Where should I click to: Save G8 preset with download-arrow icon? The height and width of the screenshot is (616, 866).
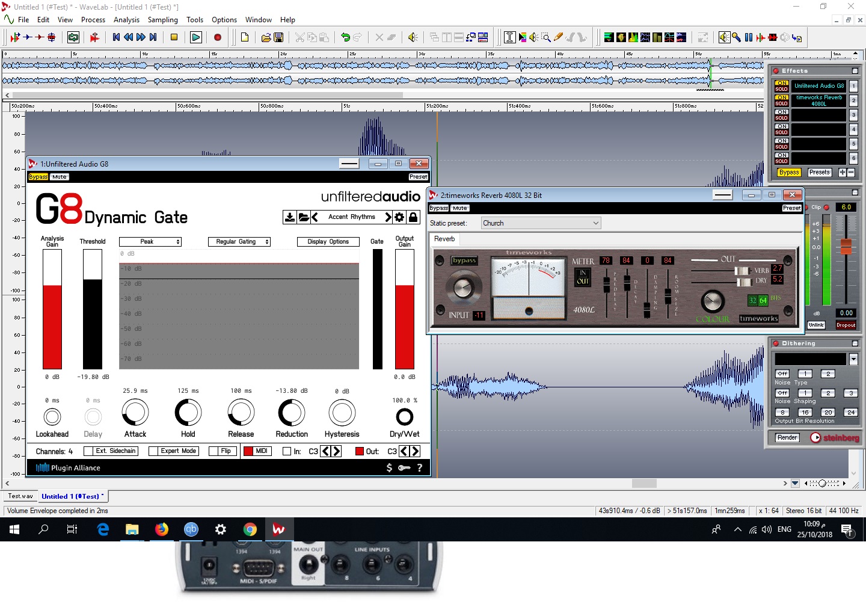(290, 217)
